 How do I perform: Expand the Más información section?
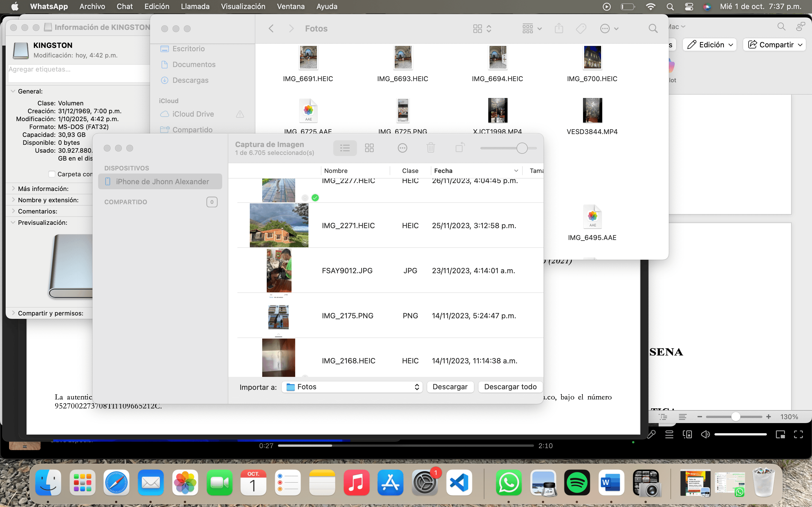click(13, 189)
